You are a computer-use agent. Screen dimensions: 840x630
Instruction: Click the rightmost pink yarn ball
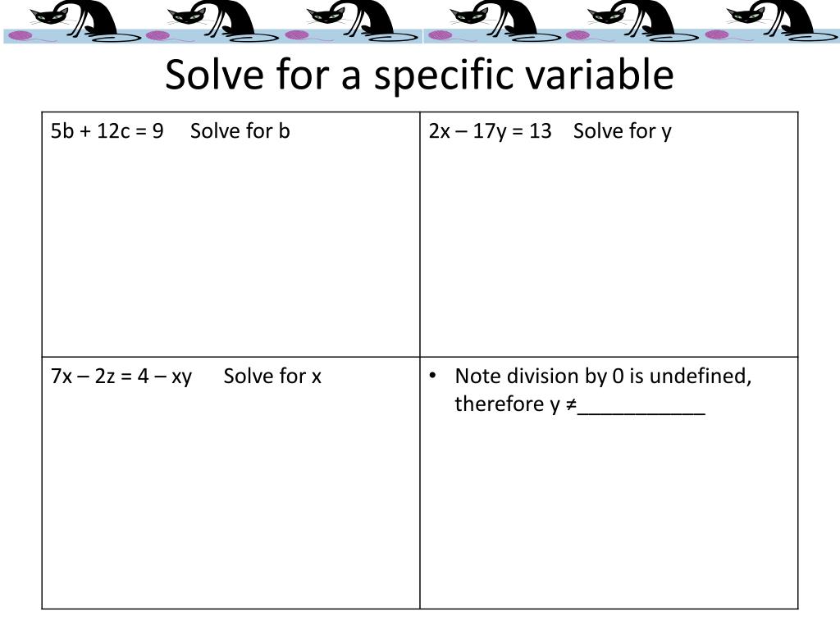click(718, 35)
